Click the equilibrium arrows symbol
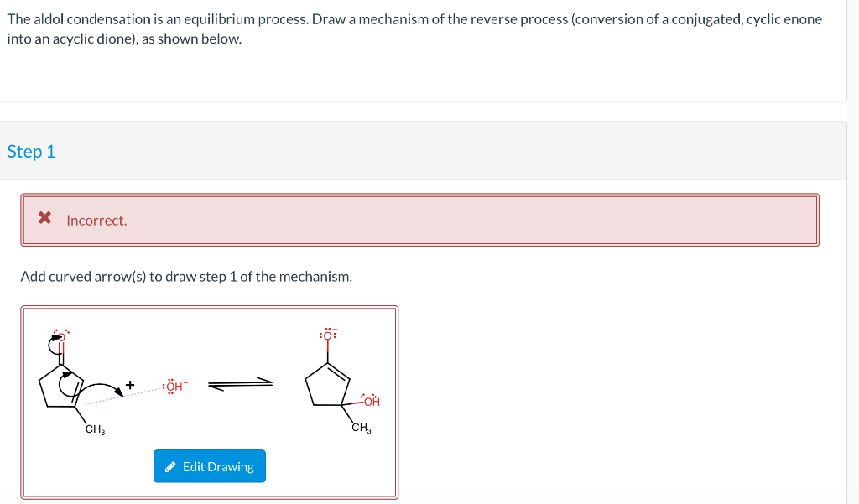 (240, 385)
